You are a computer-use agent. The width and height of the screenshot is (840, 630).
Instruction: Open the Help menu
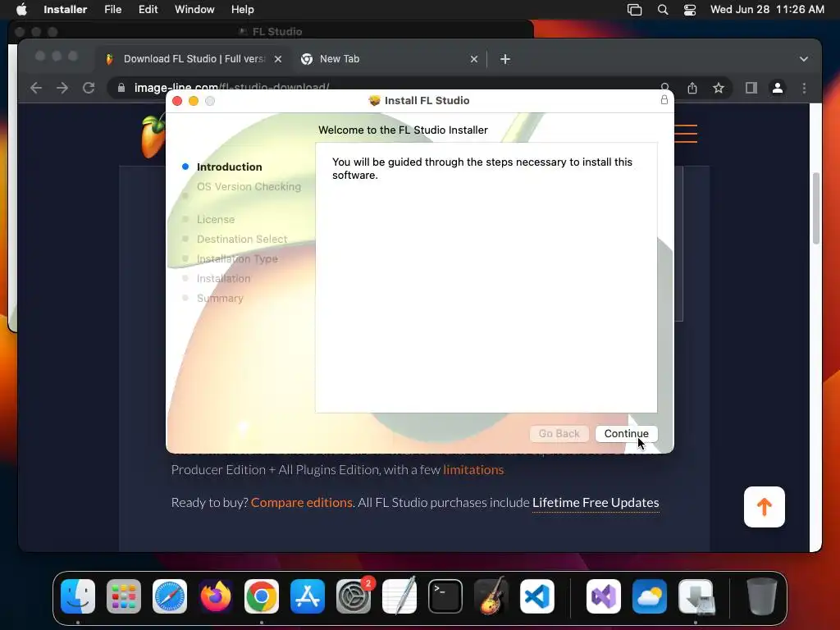pyautogui.click(x=242, y=9)
